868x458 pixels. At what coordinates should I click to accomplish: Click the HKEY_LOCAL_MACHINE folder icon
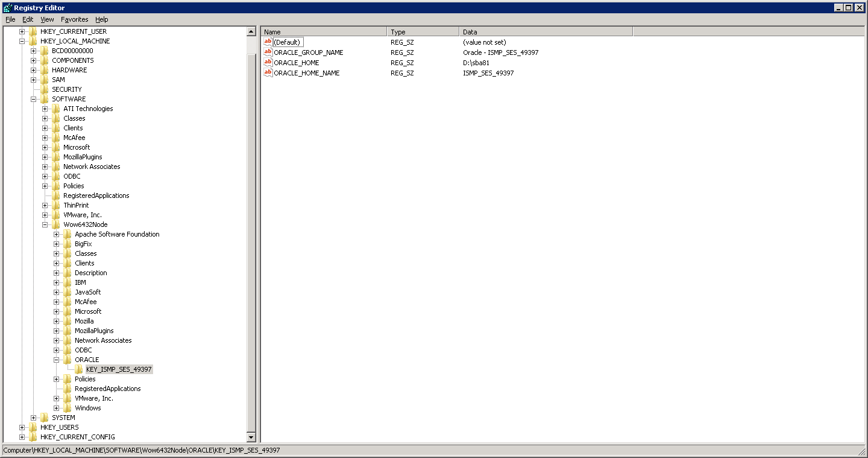click(x=33, y=41)
